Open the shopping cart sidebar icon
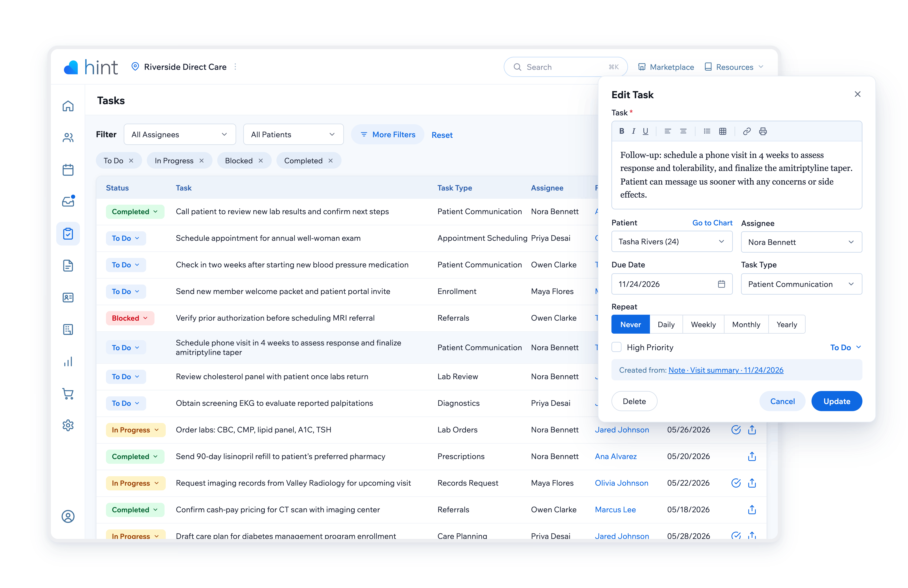 point(68,394)
